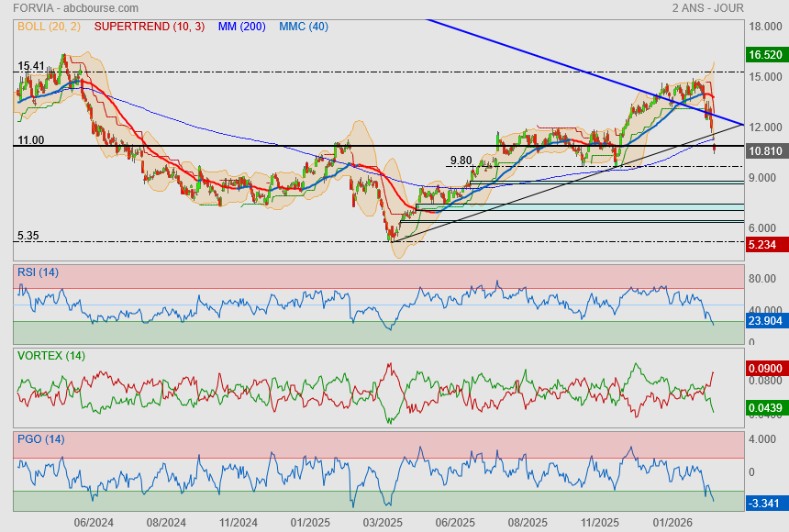This screenshot has width=789, height=532.
Task: Click the green Vortex value tag 0.0439
Action: [764, 406]
